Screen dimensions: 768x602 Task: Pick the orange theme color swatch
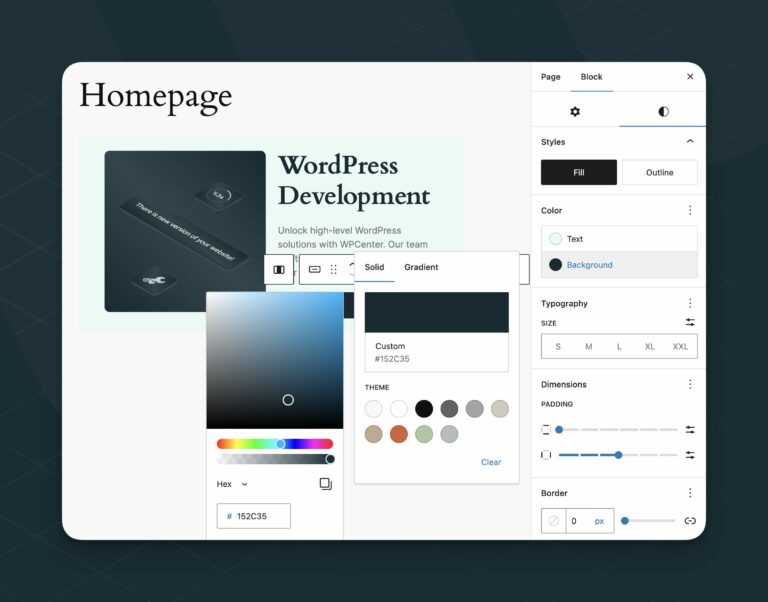click(x=399, y=434)
